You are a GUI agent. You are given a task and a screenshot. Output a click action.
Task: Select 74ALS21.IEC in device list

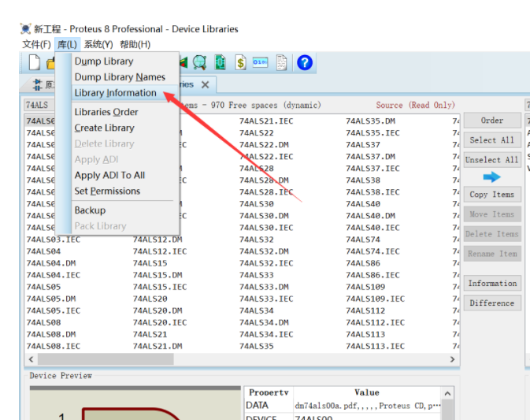(266, 121)
